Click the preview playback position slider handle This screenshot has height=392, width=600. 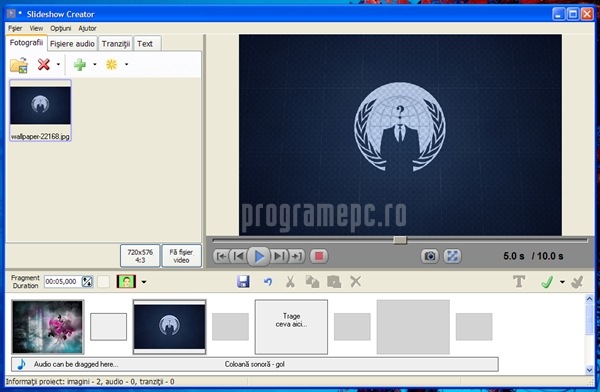[x=400, y=240]
